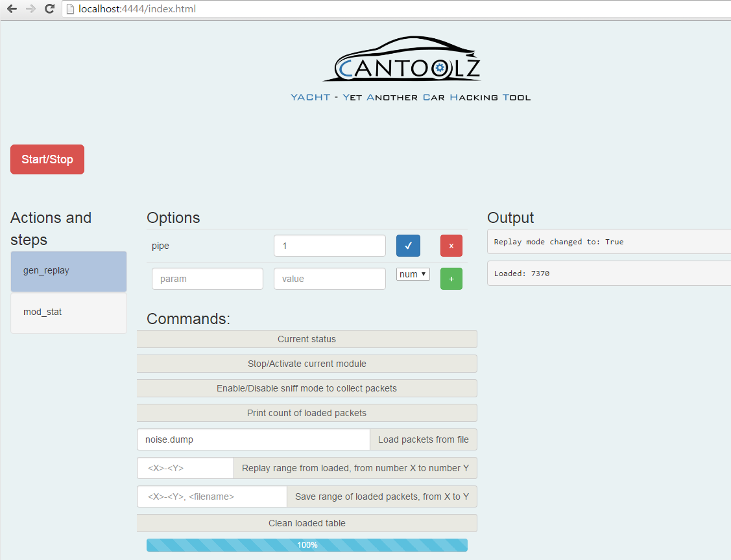Click the param name input field
The image size is (731, 560).
[x=208, y=279]
